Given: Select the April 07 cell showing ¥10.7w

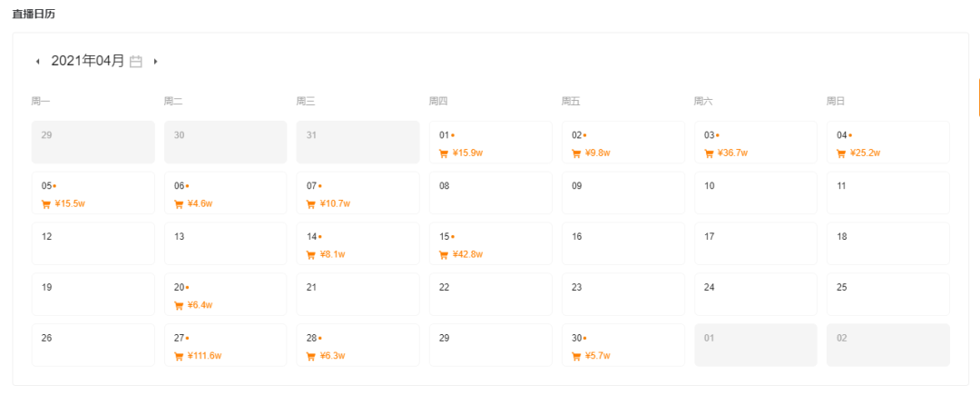Looking at the screenshot, I should (358, 193).
